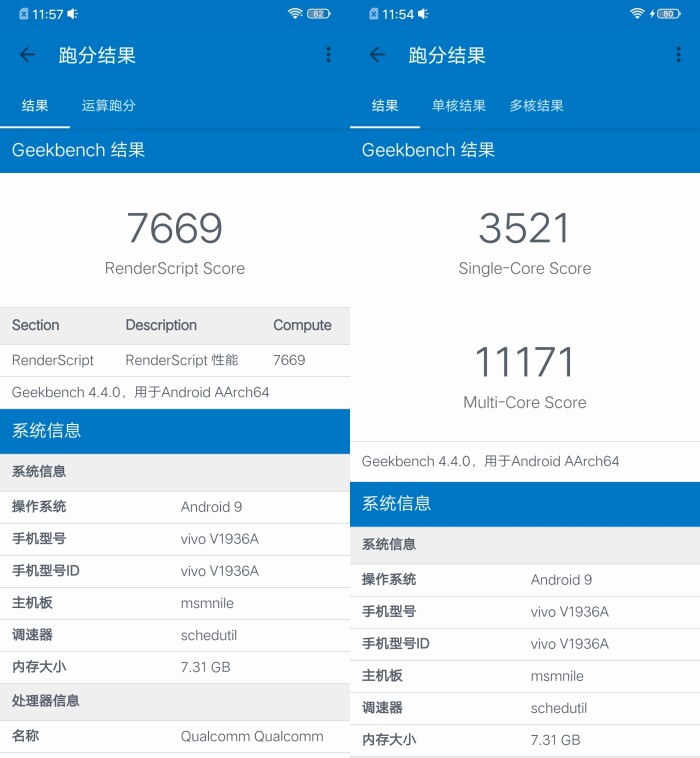Image resolution: width=700 pixels, height=758 pixels.
Task: Tap 手机型号 row on left screen
Action: coord(175,539)
